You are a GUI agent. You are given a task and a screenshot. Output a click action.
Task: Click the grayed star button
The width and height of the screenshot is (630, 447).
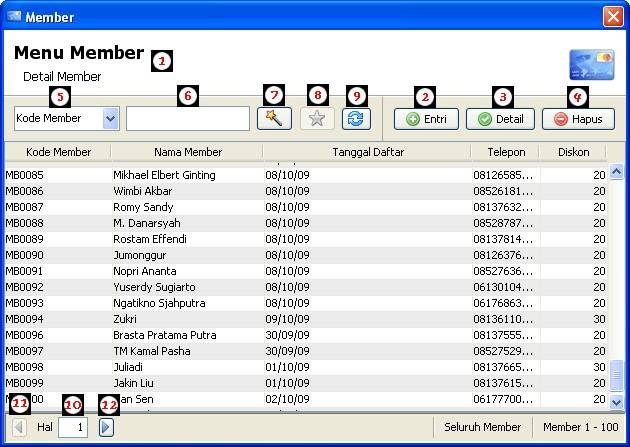[317, 119]
